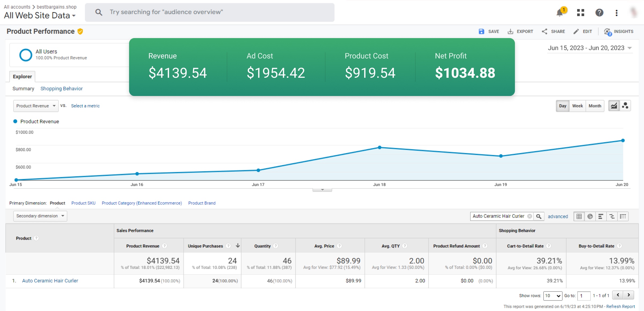The height and width of the screenshot is (311, 644).
Task: Select the pie chart percentage view icon
Action: (590, 216)
